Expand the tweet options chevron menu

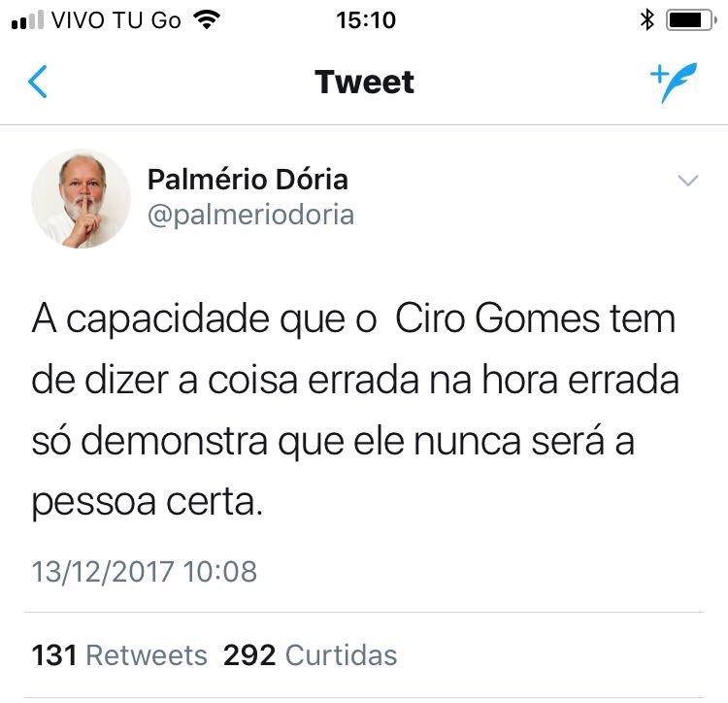(687, 181)
